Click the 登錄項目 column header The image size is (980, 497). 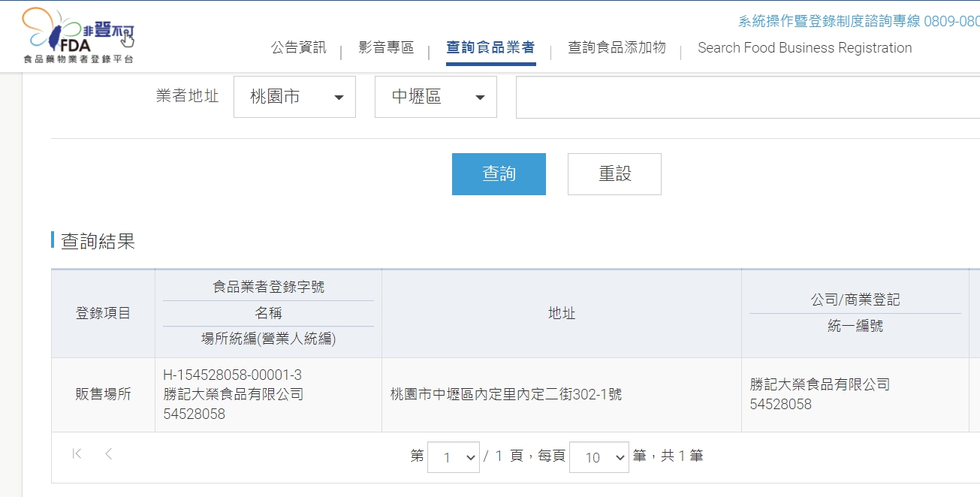[x=103, y=313]
